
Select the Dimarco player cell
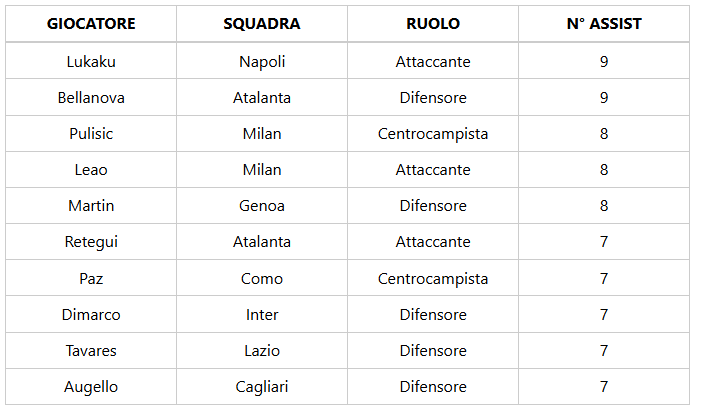point(91,315)
